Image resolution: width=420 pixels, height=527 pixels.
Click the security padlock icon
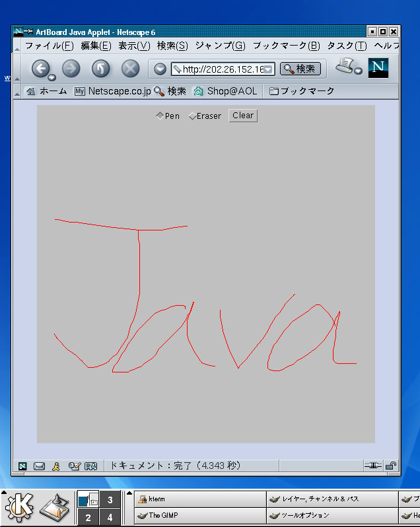[391, 466]
